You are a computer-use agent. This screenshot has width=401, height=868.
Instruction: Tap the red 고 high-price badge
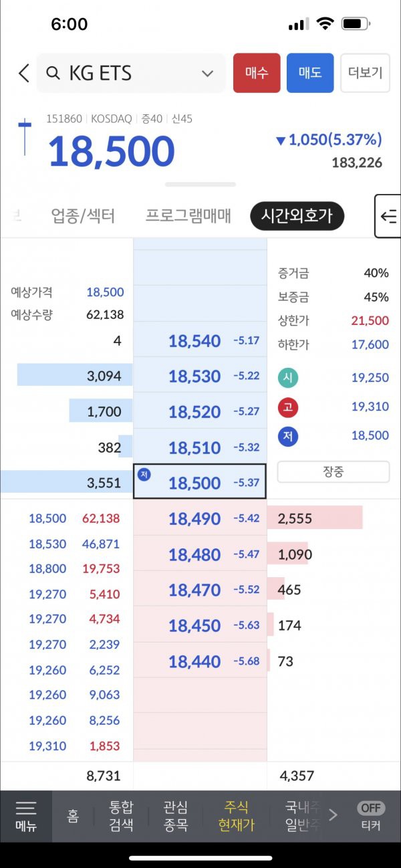coord(289,407)
